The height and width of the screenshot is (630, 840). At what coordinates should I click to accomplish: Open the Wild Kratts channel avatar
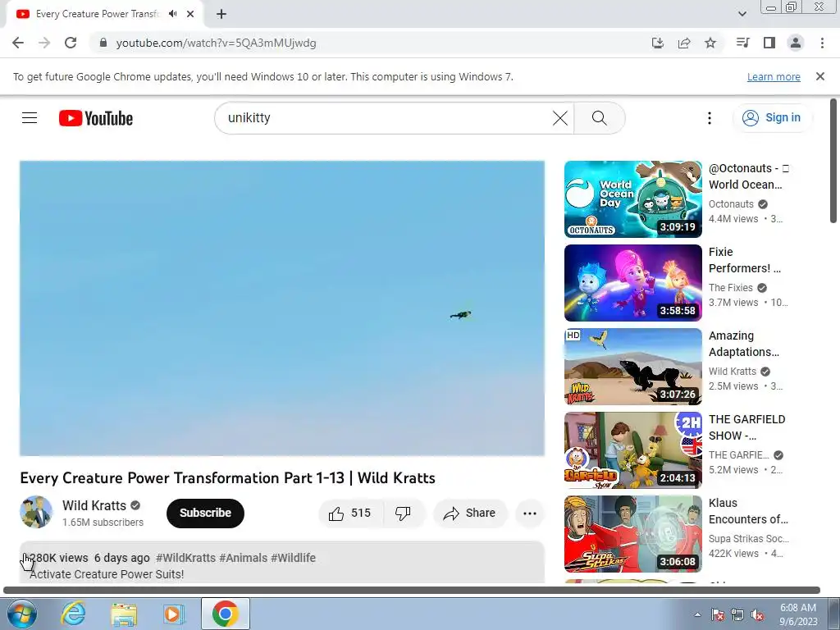(x=36, y=512)
